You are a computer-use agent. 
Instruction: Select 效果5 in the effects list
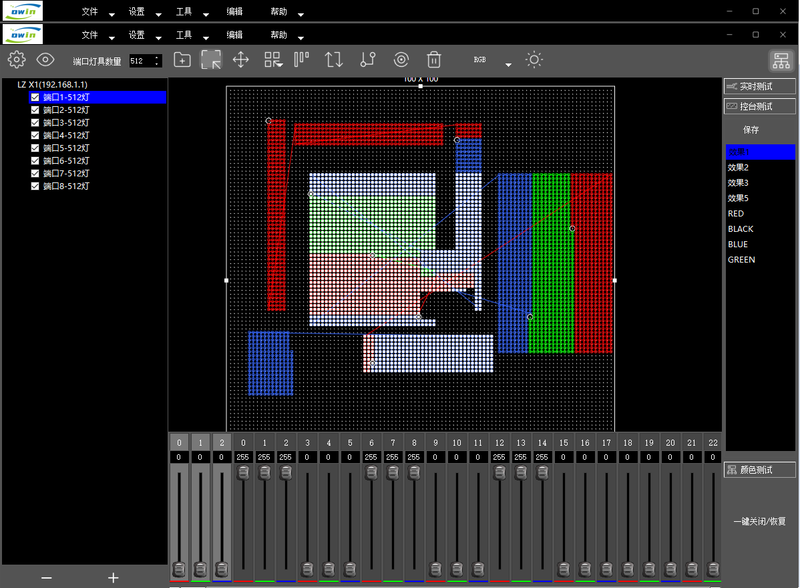coord(738,198)
